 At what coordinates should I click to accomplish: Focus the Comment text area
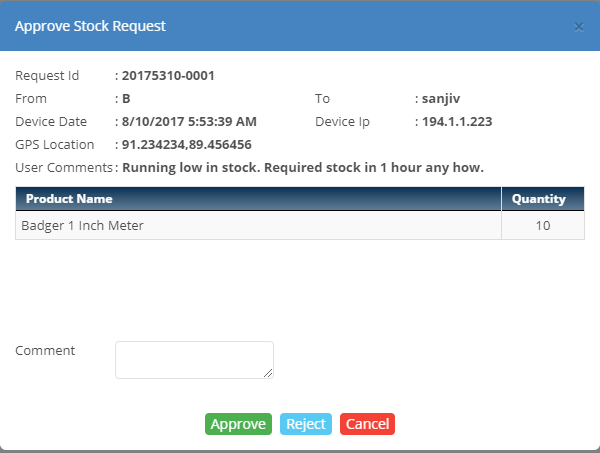point(194,360)
